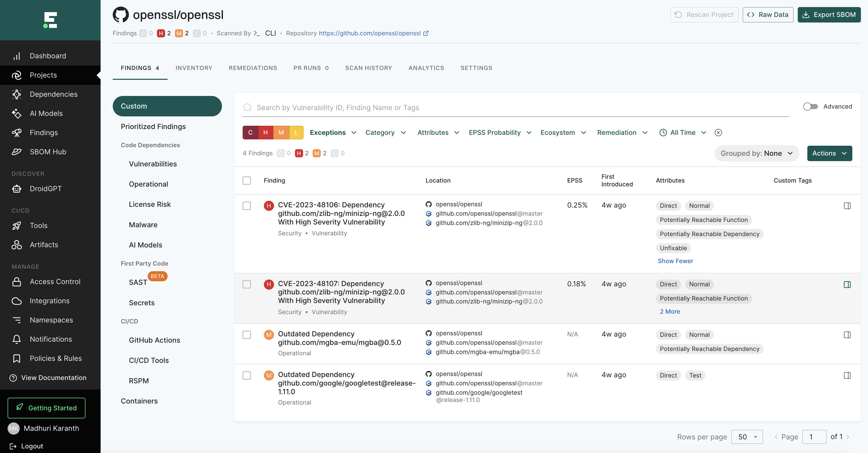Screen dimensions: 868x453
Task: Clear filters with the circled X icon
Action: pyautogui.click(x=718, y=133)
